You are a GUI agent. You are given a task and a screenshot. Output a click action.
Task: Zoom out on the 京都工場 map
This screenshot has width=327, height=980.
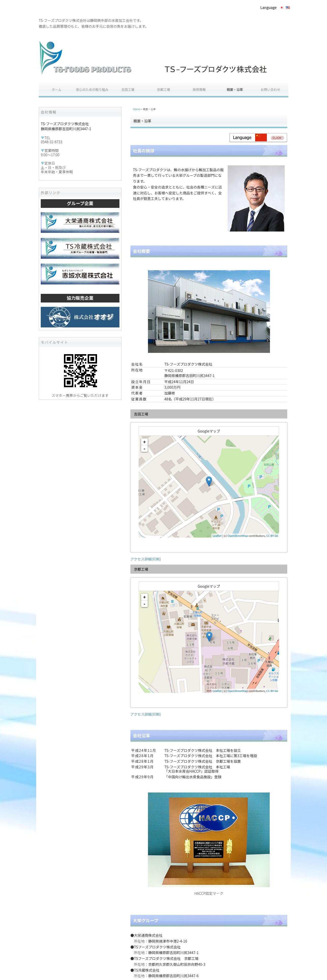point(144,604)
